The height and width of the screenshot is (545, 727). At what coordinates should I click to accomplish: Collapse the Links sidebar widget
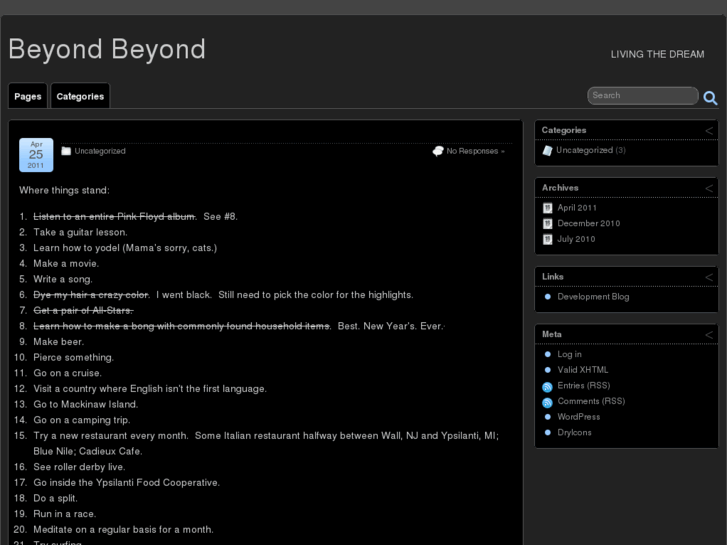coord(709,277)
